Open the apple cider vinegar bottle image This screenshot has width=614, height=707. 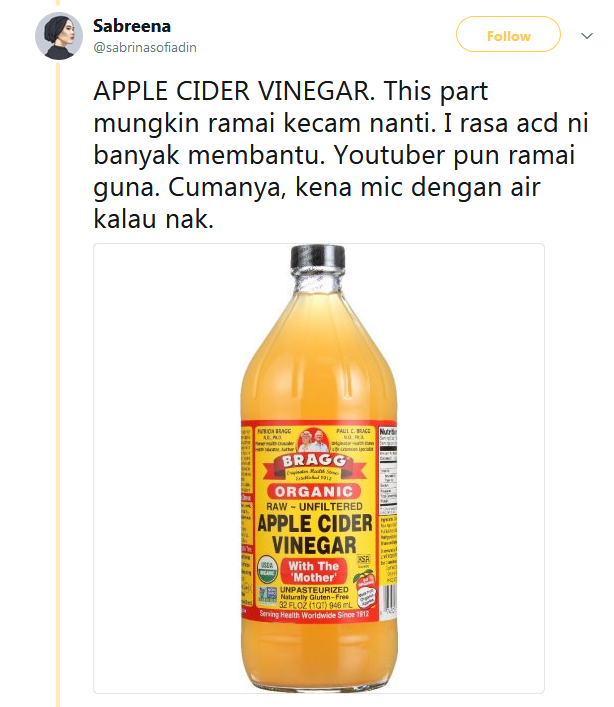tap(319, 468)
